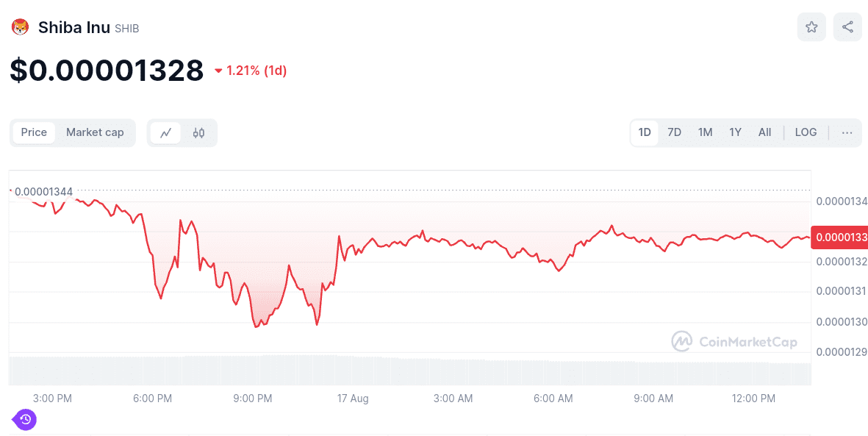This screenshot has height=436, width=868.
Task: Open the three-dot more options menu
Action: [847, 133]
